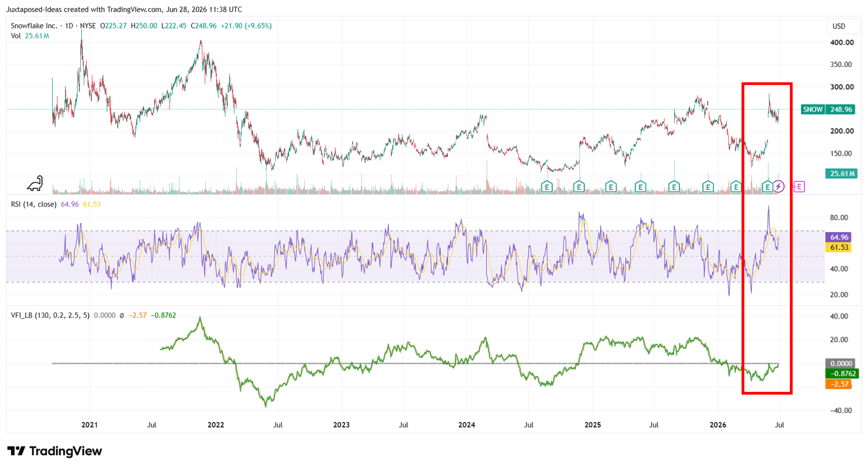The image size is (868, 469).
Task: Click the 400.00 level on the price scale
Action: coord(842,42)
